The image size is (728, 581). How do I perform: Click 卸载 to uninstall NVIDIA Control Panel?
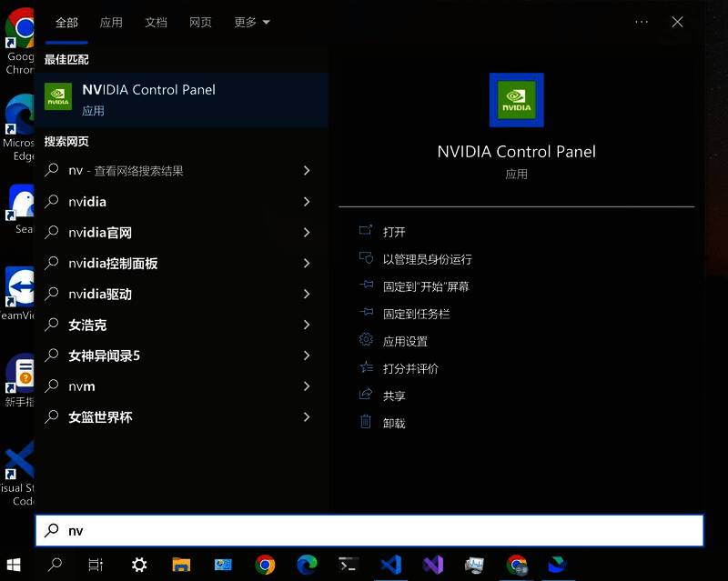click(x=393, y=422)
